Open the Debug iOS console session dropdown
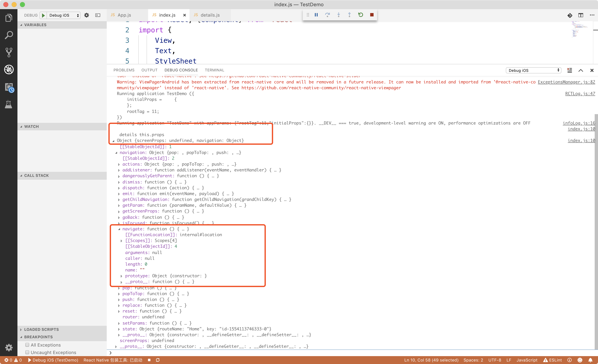 click(x=534, y=70)
